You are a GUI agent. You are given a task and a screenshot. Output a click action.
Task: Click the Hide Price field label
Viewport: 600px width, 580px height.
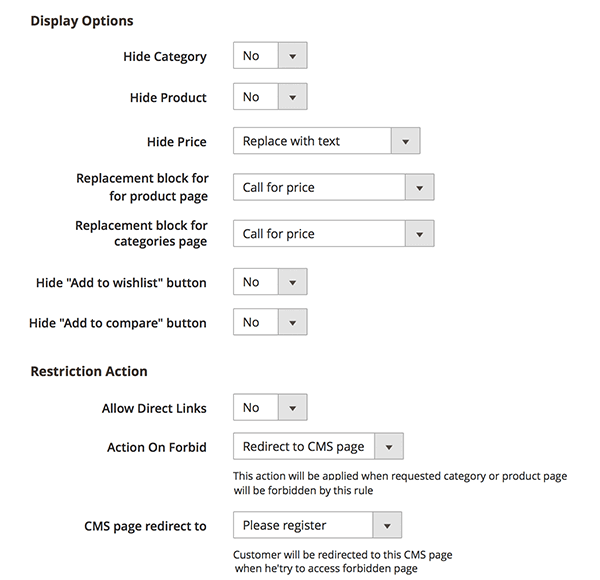pos(177,142)
